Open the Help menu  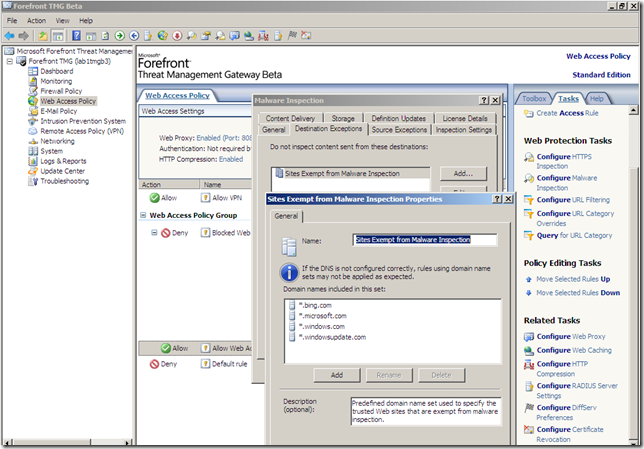point(86,21)
